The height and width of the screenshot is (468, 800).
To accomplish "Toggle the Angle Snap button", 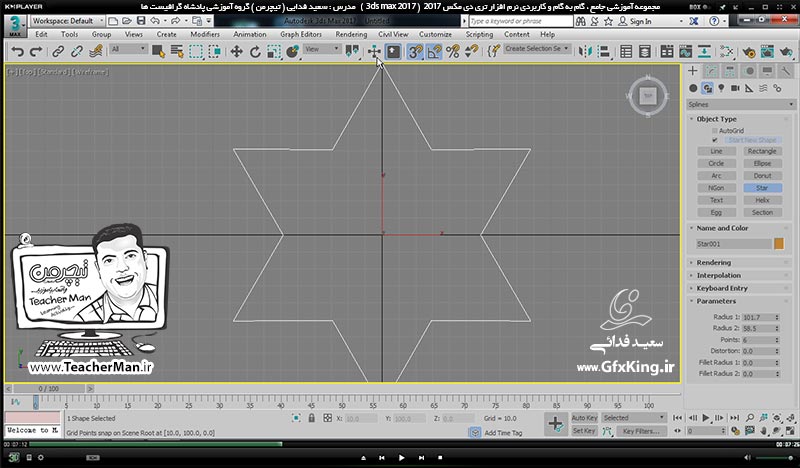I will point(434,51).
